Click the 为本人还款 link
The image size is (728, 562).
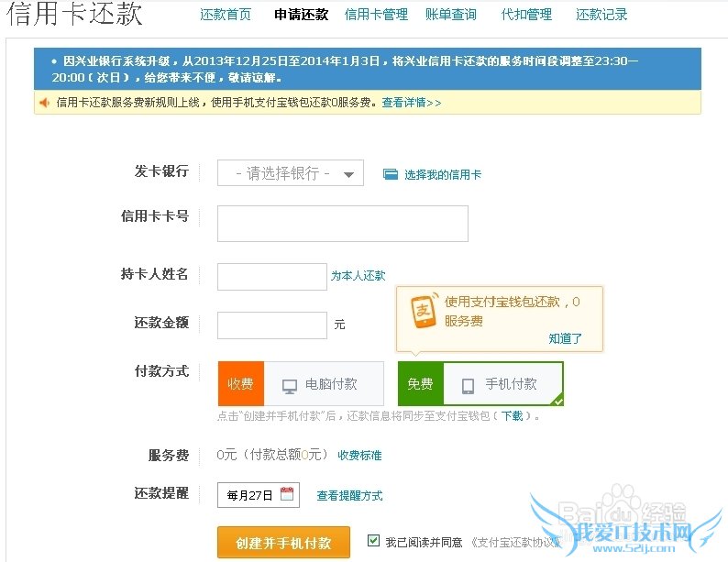[358, 276]
